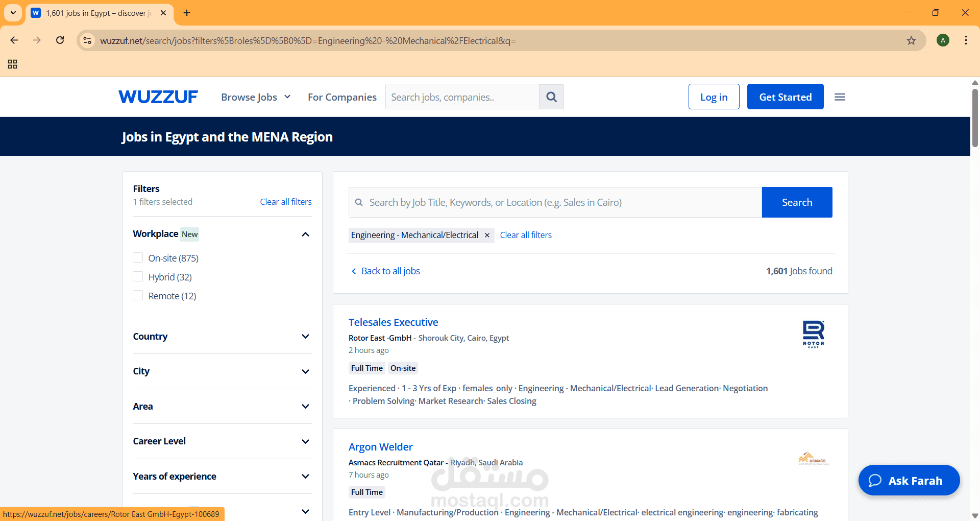Click the Asmacs company logo
This screenshot has width=980, height=521.
pos(814,459)
